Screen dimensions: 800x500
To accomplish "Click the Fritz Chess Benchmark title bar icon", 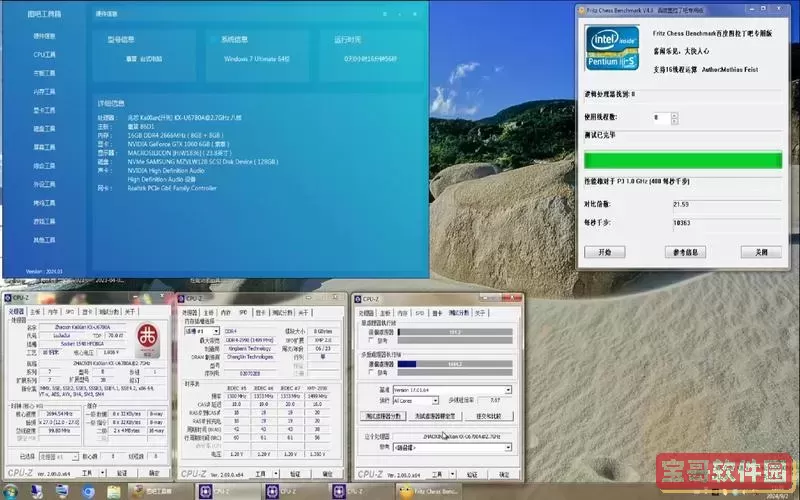I will pos(581,10).
